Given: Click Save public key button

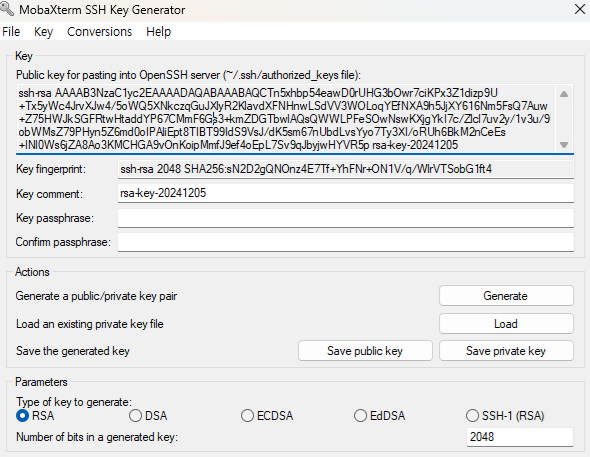Looking at the screenshot, I should [365, 351].
